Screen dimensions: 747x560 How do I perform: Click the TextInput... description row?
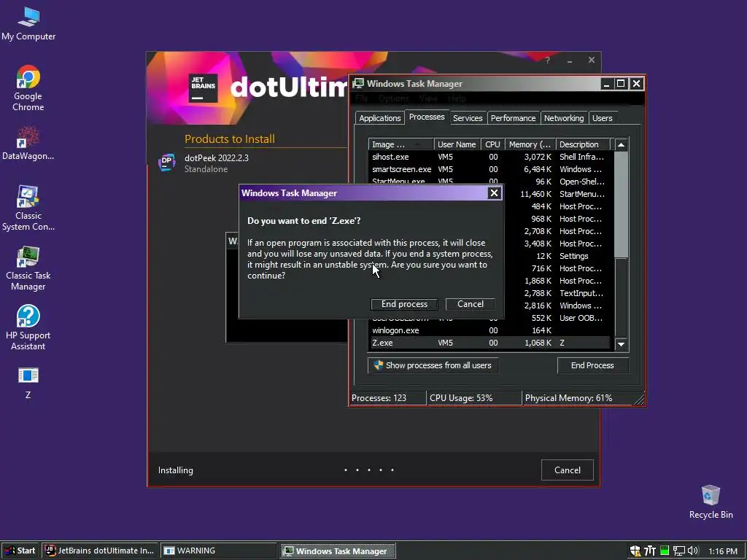[581, 293]
